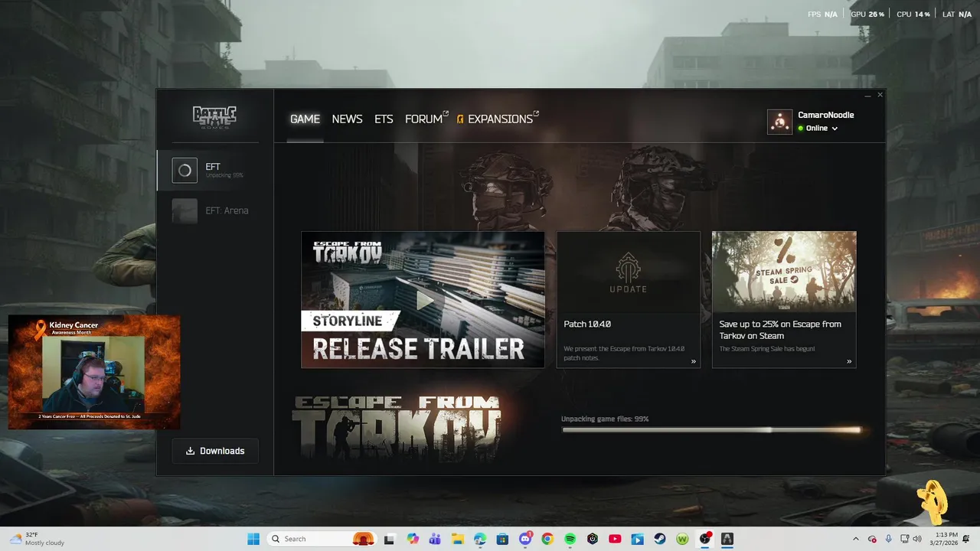Viewport: 980px width, 551px height.
Task: Open volume control from tray
Action: [919, 539]
